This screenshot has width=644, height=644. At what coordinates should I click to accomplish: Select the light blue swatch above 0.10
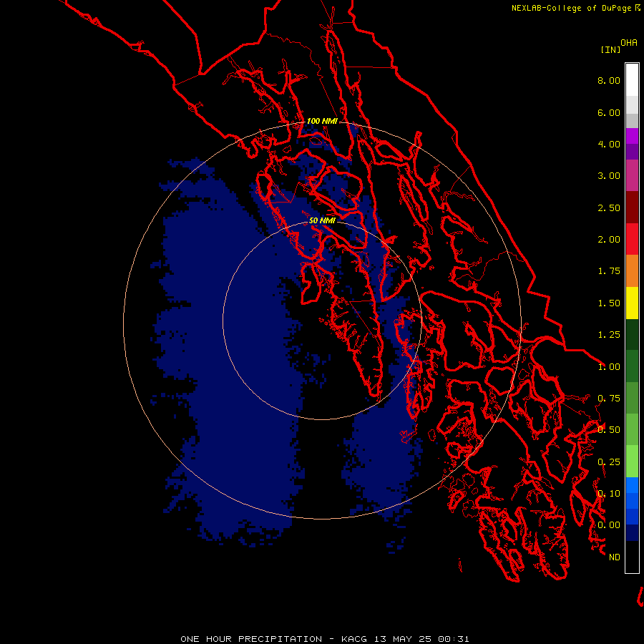tap(632, 485)
